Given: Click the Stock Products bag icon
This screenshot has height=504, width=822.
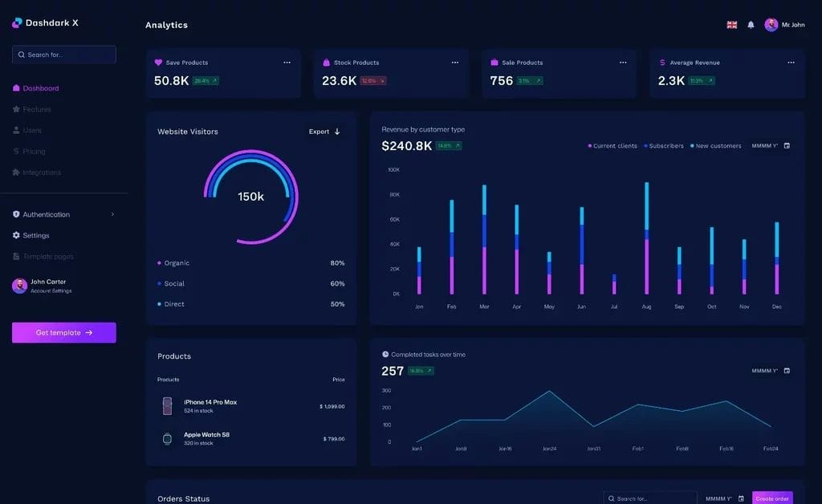Looking at the screenshot, I should pos(326,63).
